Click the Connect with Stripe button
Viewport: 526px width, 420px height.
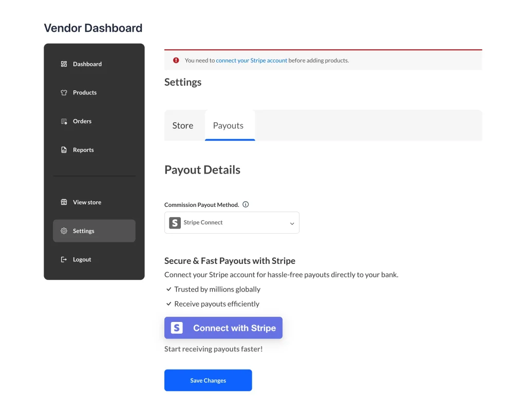(223, 328)
